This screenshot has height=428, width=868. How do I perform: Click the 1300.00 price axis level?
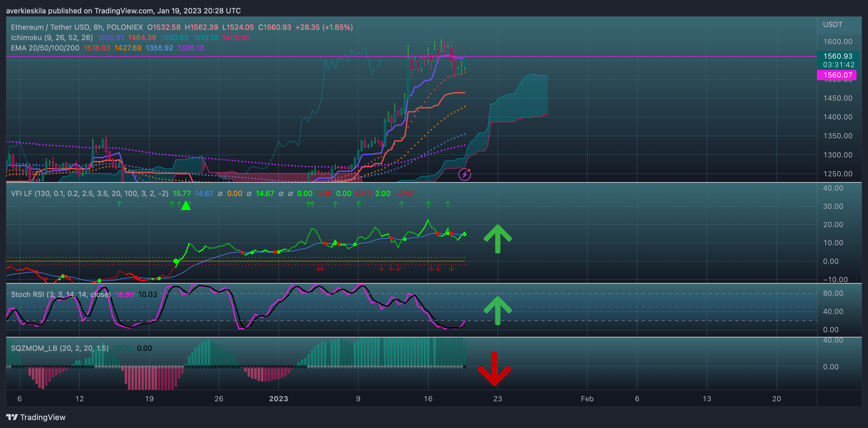[x=838, y=155]
